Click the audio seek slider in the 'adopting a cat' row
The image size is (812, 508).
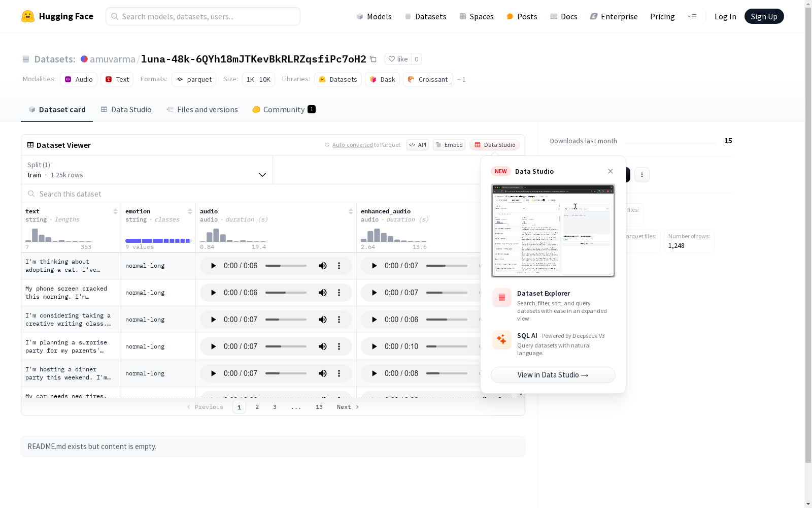point(286,266)
